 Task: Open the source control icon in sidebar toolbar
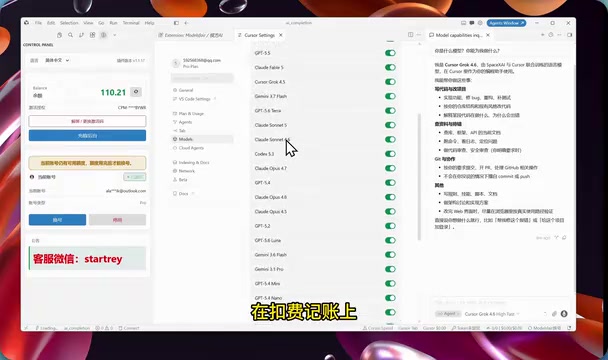(81, 35)
